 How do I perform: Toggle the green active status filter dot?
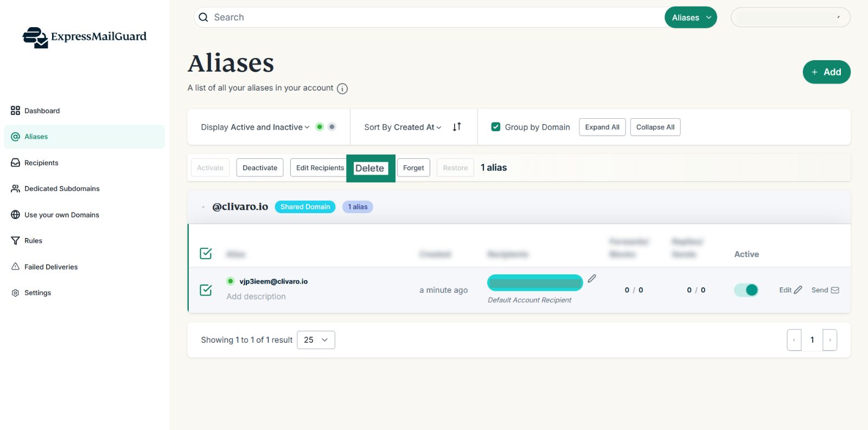(320, 127)
